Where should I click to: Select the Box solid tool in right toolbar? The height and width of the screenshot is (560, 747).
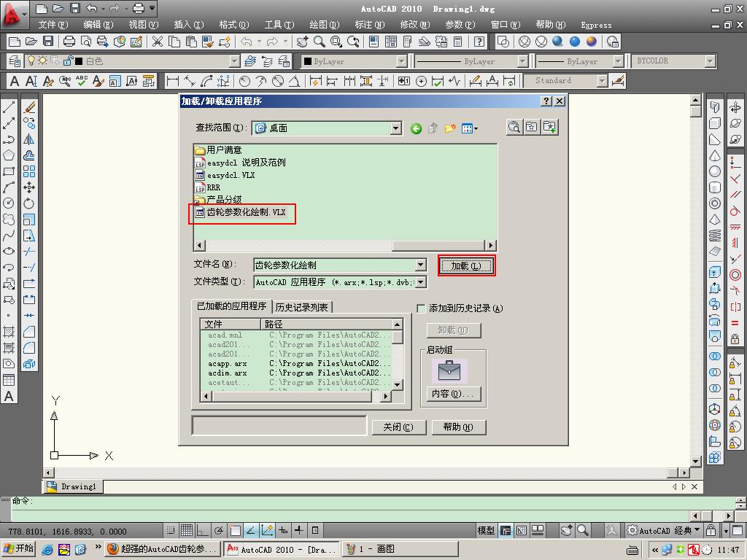point(715,124)
